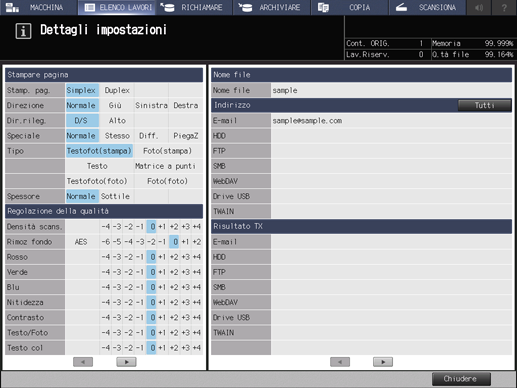The image size is (517, 388).
Task: Open help with the question mark icon
Action: click(x=504, y=7)
